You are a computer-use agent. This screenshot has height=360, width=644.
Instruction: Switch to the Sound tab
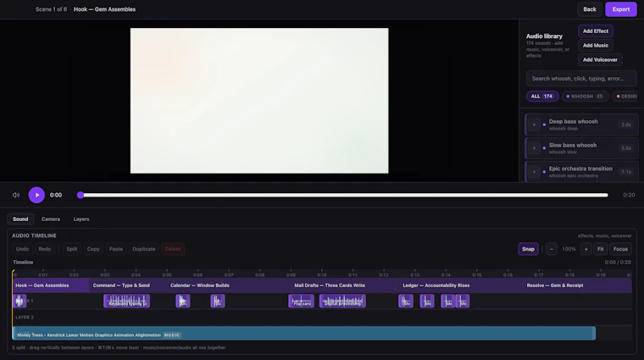point(20,219)
